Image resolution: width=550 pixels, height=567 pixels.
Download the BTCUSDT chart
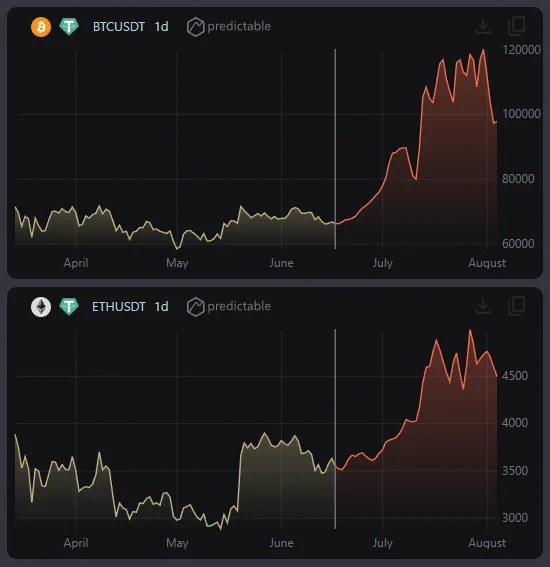pyautogui.click(x=483, y=26)
